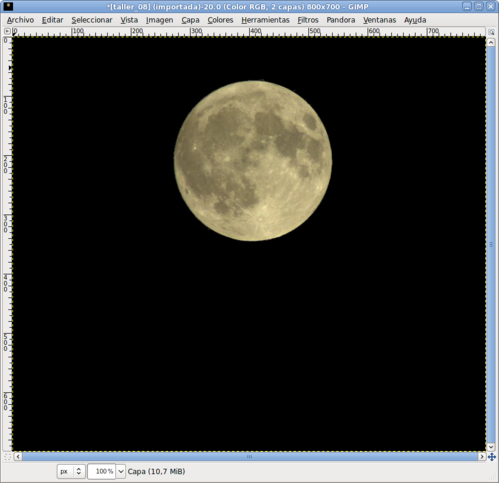Open the Archivo menu
Screen dimensions: 499x483
coord(20,20)
